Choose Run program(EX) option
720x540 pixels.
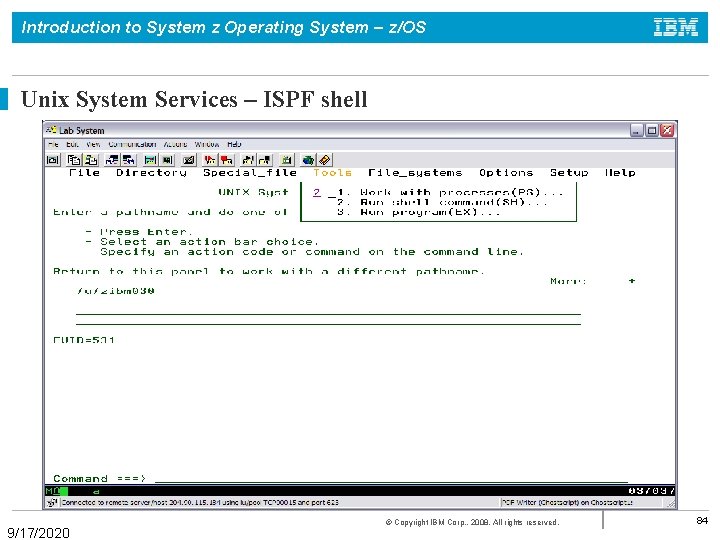[418, 212]
